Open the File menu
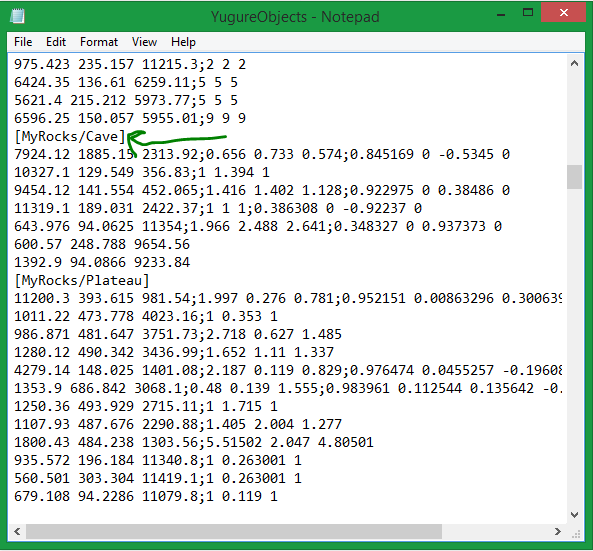 coord(23,42)
